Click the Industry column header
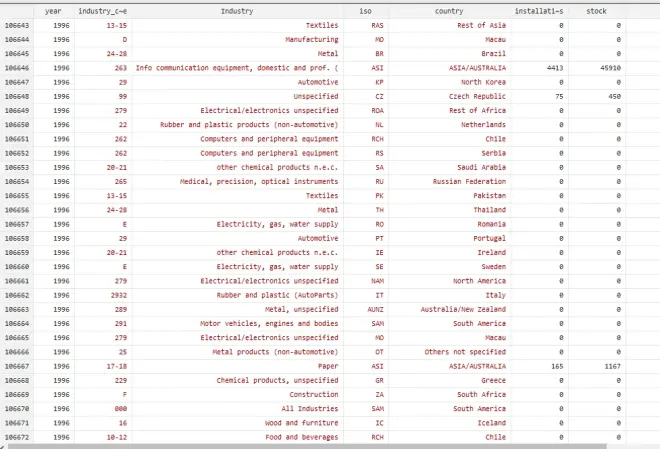Image resolution: width=660 pixels, height=449 pixels. click(237, 10)
